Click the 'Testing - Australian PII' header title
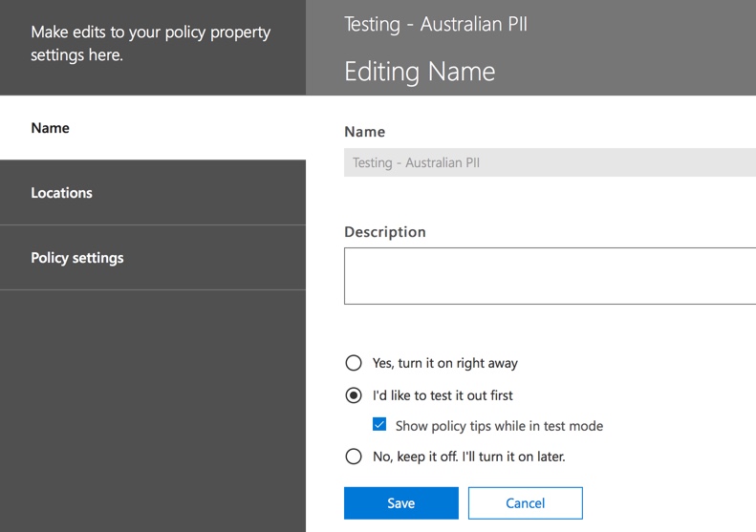756x532 pixels. point(436,24)
